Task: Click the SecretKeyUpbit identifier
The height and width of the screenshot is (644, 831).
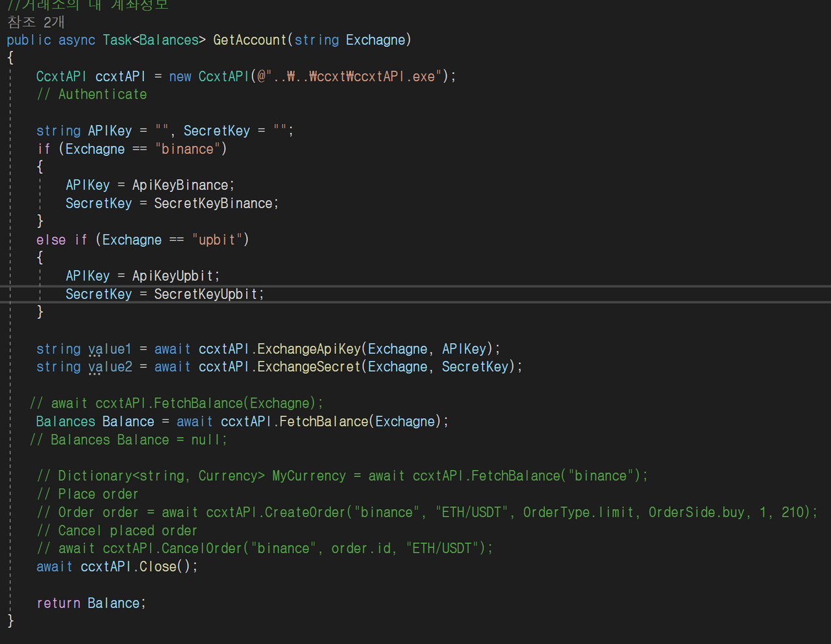Action: pos(206,295)
